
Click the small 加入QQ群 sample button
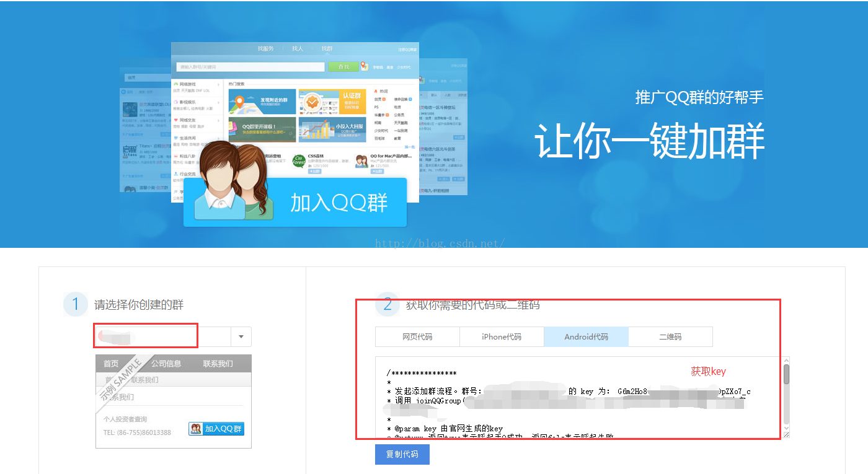coord(216,429)
